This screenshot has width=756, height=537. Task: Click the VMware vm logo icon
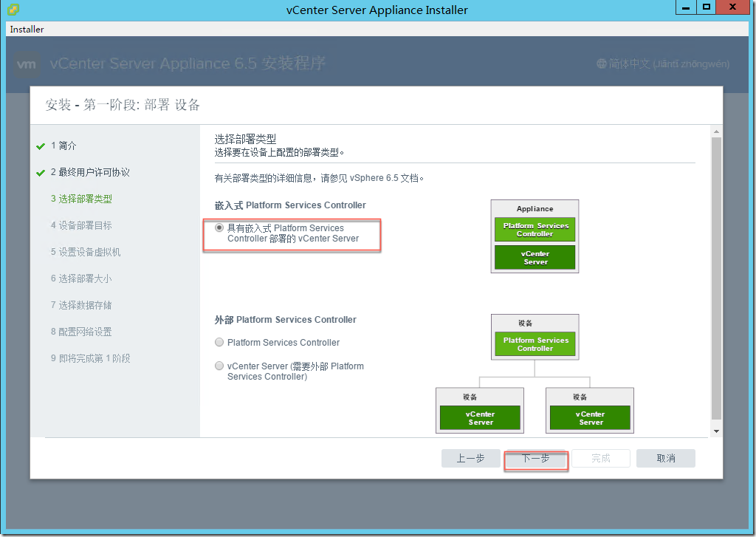26,64
